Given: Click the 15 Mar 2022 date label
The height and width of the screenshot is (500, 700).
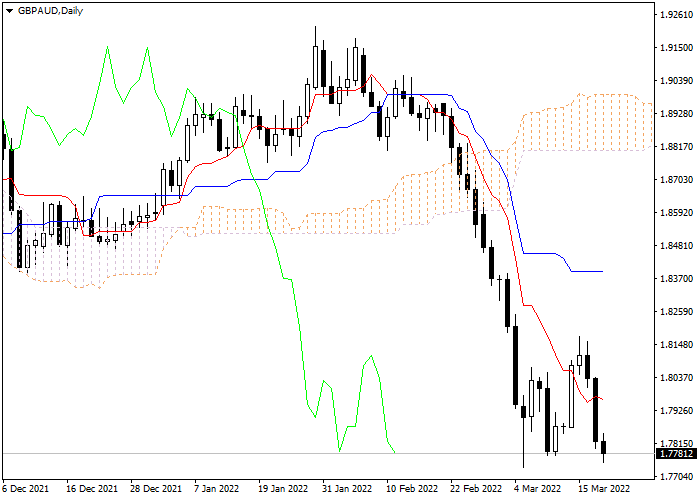Looking at the screenshot, I should click(604, 489).
